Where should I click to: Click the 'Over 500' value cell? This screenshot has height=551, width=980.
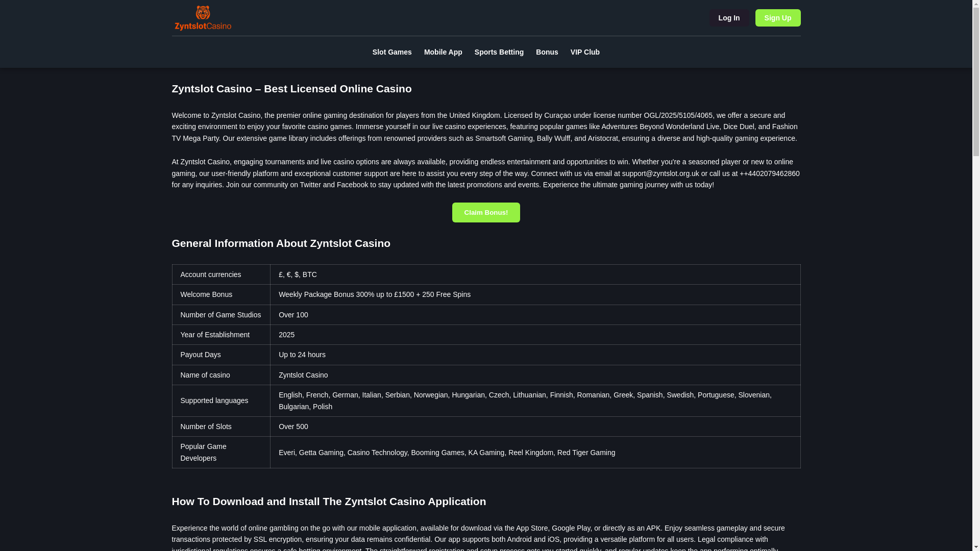pos(535,427)
